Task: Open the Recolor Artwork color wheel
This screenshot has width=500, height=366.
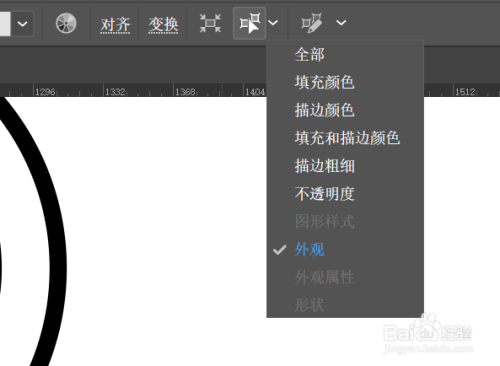Action: [66, 23]
